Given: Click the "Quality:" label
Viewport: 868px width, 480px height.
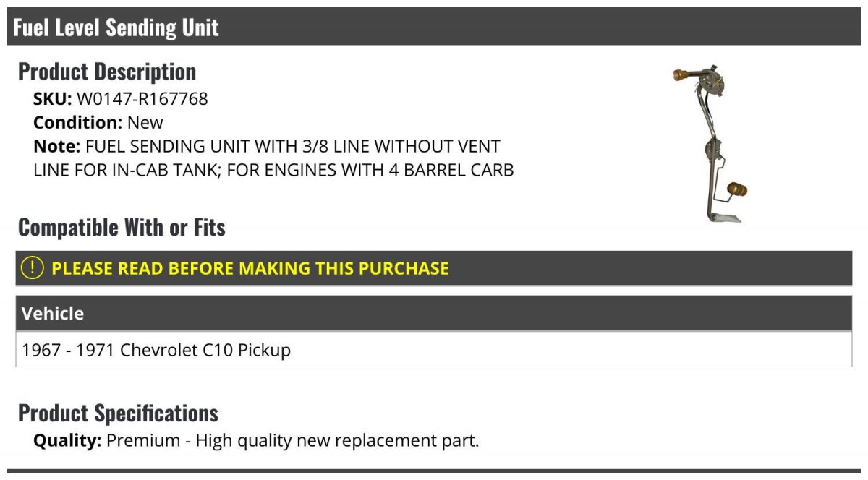Looking at the screenshot, I should 67,440.
